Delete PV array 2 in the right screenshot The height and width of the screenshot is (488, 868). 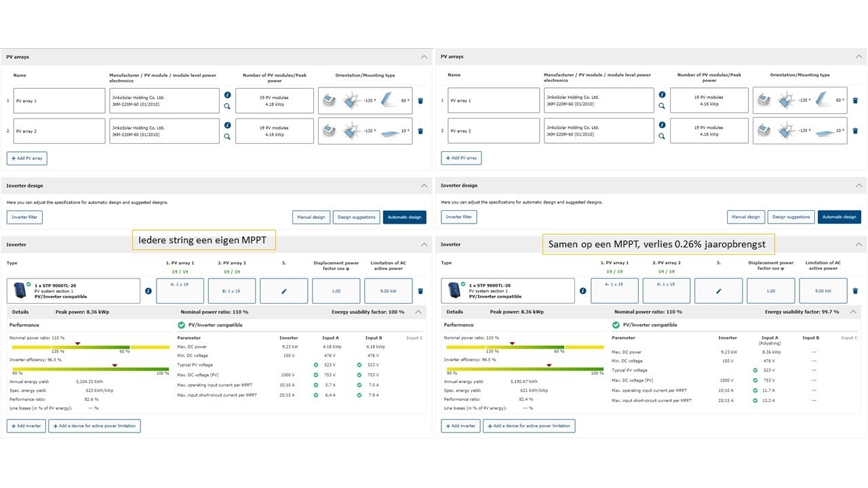click(855, 131)
